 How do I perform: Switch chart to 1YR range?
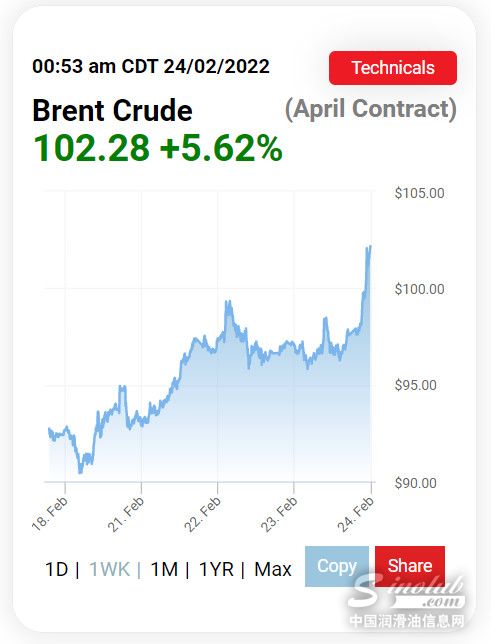216,569
